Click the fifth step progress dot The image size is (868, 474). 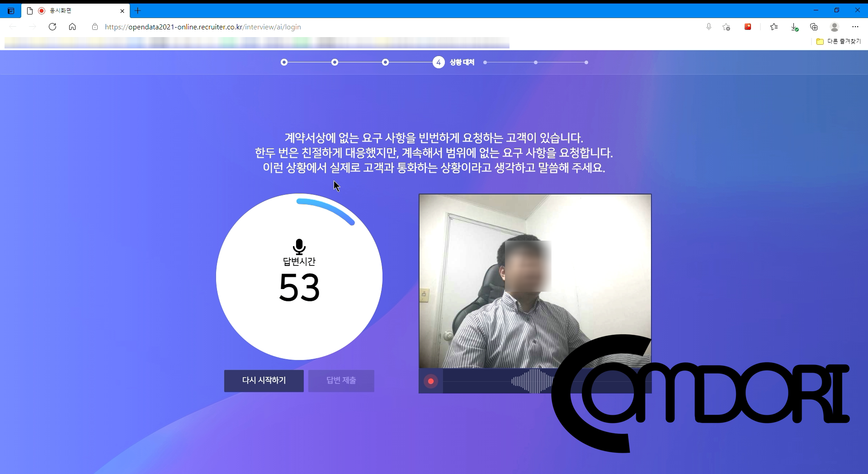click(485, 62)
